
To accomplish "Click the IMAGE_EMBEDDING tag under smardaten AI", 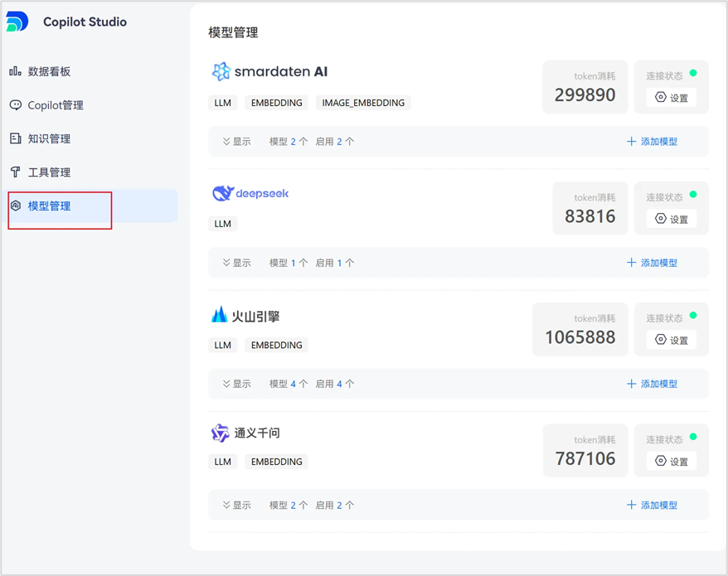I will [363, 103].
